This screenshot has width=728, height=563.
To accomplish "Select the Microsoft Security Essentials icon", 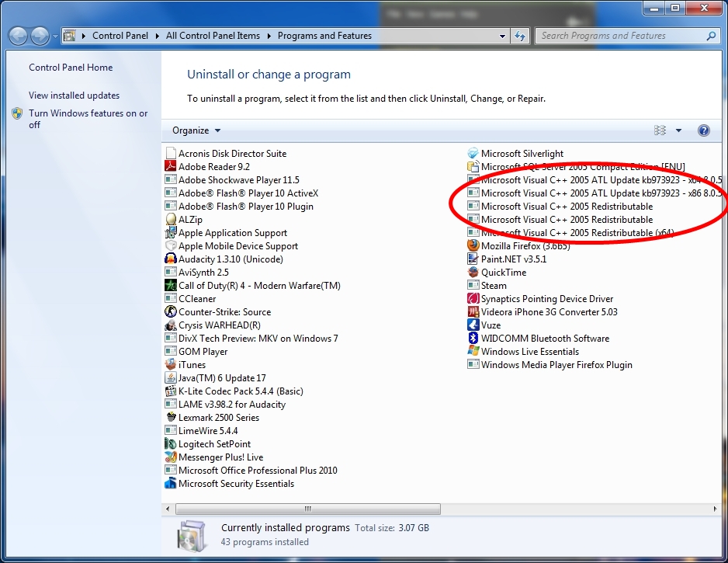I will coord(171,484).
